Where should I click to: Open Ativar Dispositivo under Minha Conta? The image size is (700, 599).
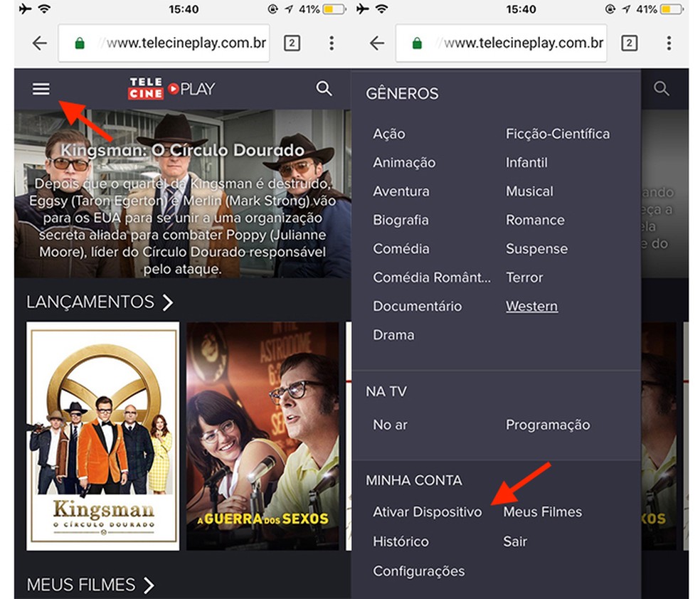point(427,511)
